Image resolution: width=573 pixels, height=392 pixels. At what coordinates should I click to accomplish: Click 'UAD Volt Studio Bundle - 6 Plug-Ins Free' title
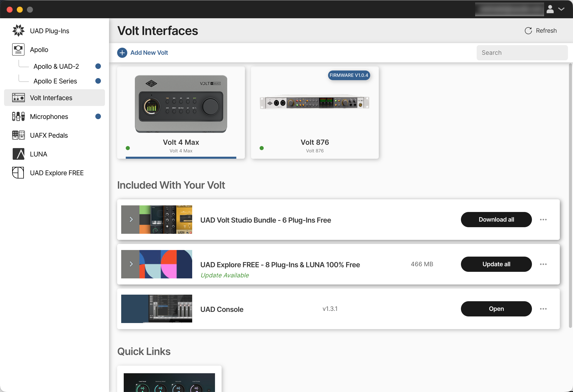266,220
